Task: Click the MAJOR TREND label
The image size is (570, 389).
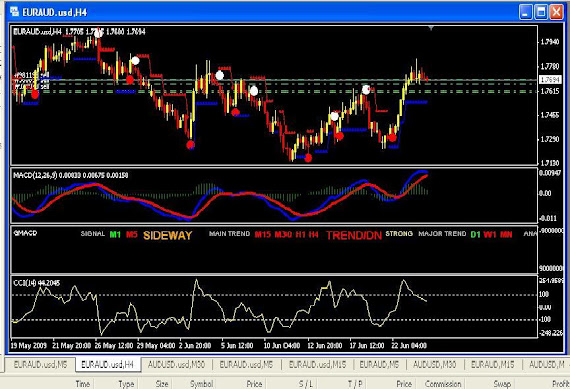Action: tap(442, 233)
